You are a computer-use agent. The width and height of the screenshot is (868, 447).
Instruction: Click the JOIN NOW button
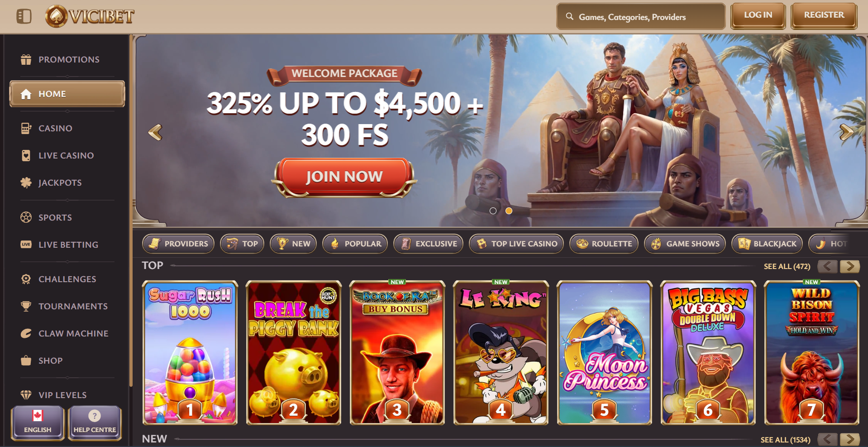click(344, 177)
